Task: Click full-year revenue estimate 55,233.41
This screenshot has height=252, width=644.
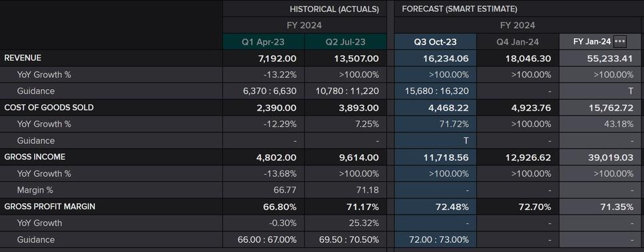Action: (x=610, y=59)
